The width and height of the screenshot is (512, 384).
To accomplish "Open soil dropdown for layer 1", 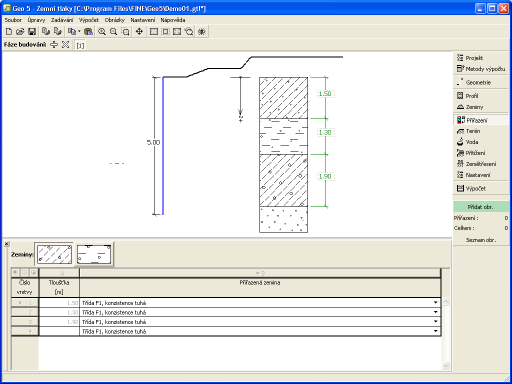I will coord(436,302).
